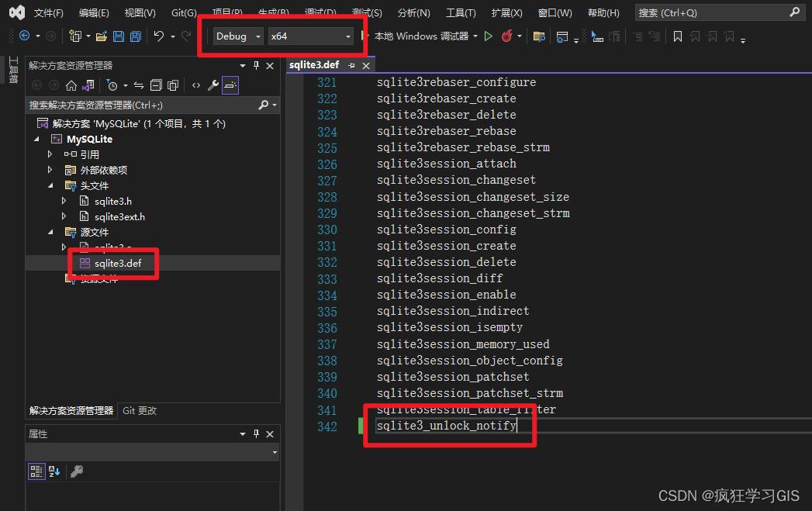Click the Visual Studio logo icon

click(x=16, y=12)
